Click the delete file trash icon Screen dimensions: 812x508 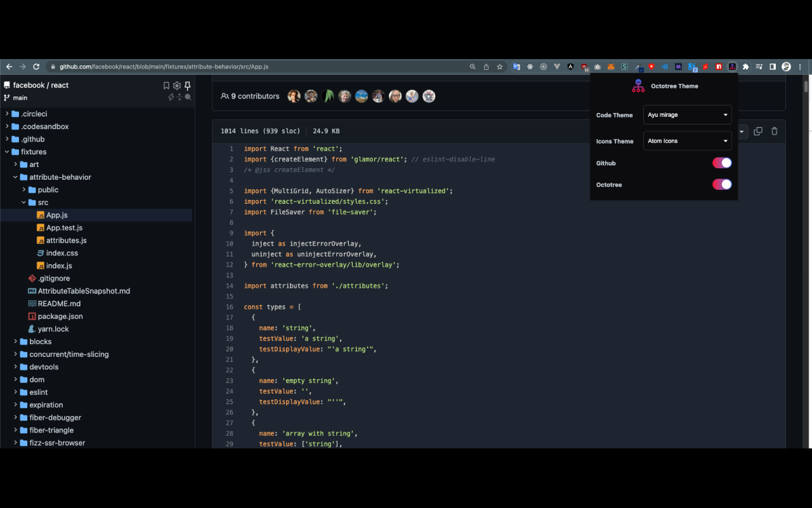[775, 131]
